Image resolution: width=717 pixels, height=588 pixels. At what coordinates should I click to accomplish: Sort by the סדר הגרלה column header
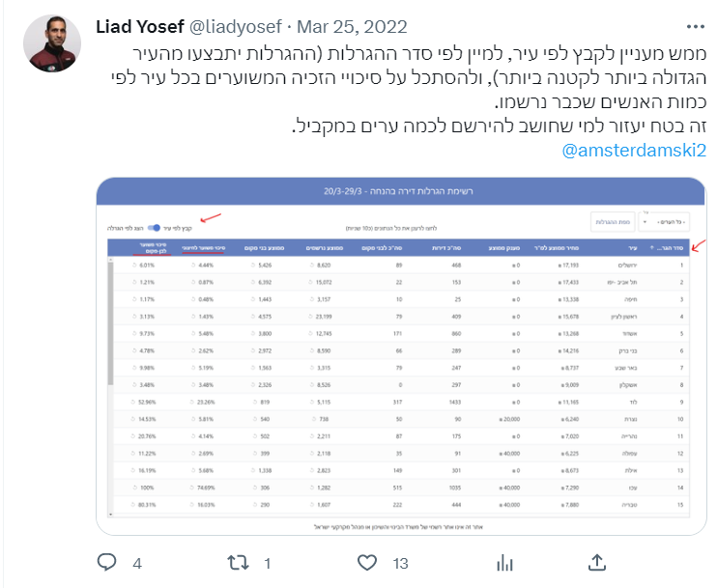[673, 248]
